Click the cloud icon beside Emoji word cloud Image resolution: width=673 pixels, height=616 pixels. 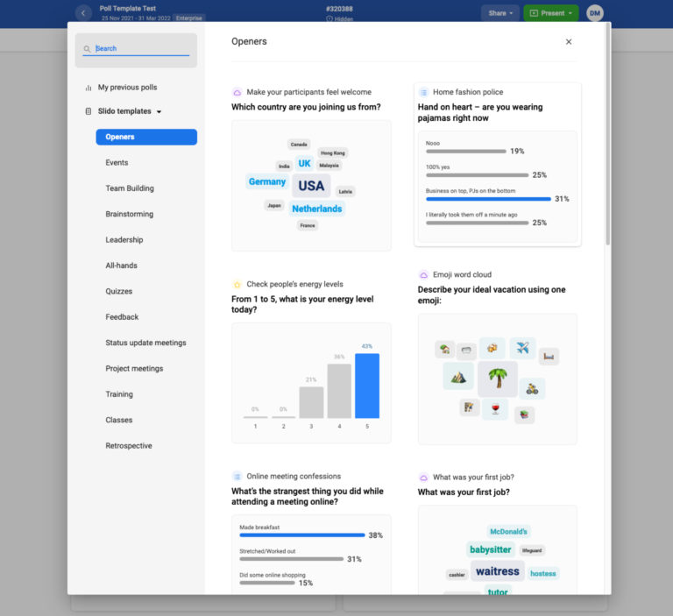[x=423, y=274]
